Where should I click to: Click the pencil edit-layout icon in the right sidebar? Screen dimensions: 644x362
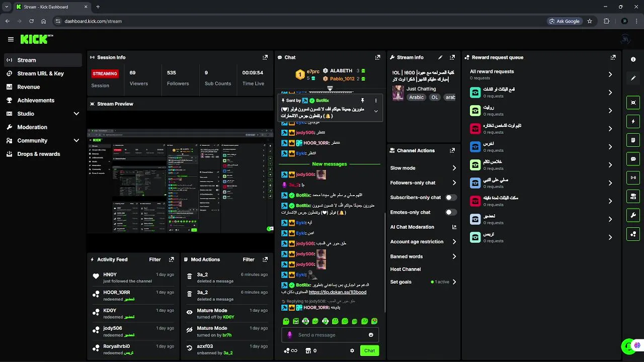633,78
